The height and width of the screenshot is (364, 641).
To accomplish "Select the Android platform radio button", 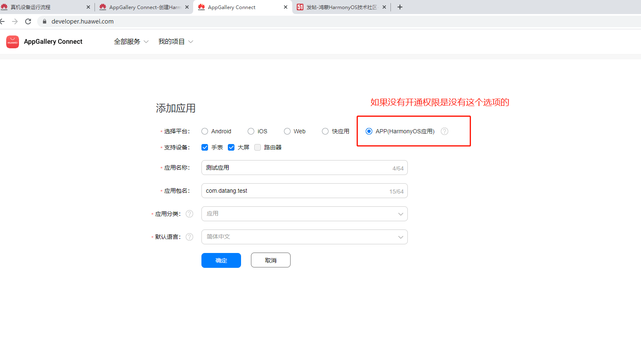I will tap(205, 131).
